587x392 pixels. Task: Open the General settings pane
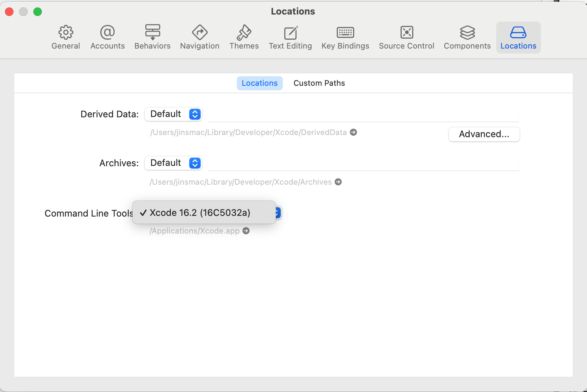pos(66,37)
